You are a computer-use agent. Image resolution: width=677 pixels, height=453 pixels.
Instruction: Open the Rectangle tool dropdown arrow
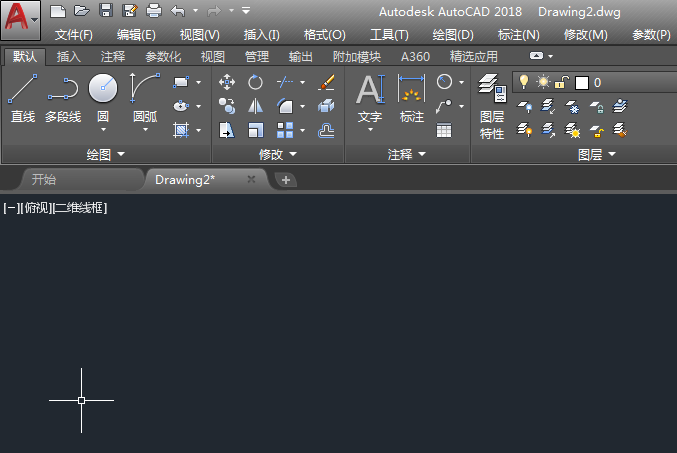(x=198, y=82)
